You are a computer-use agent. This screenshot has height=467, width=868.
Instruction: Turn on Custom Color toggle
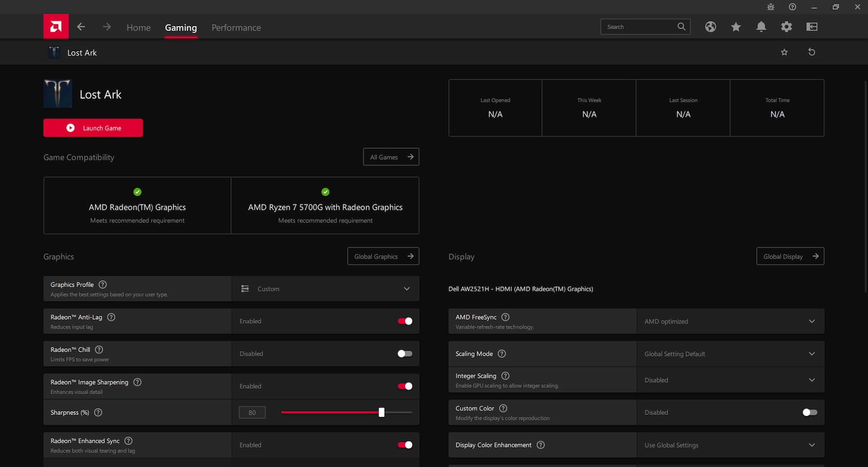point(810,413)
